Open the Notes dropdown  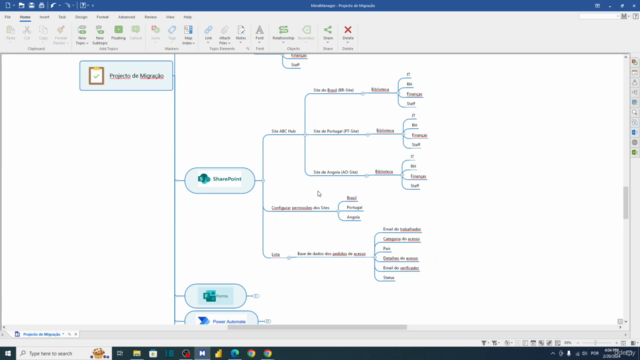(241, 42)
